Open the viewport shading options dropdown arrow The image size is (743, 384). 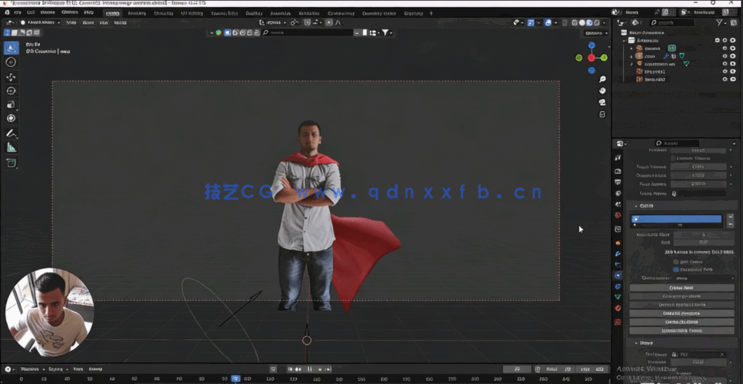(604, 22)
